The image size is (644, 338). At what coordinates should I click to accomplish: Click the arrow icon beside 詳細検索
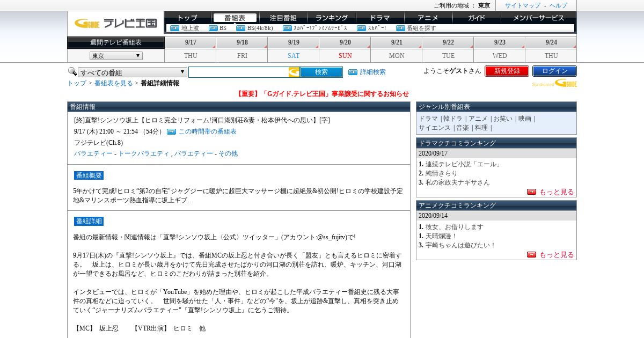[x=353, y=72]
